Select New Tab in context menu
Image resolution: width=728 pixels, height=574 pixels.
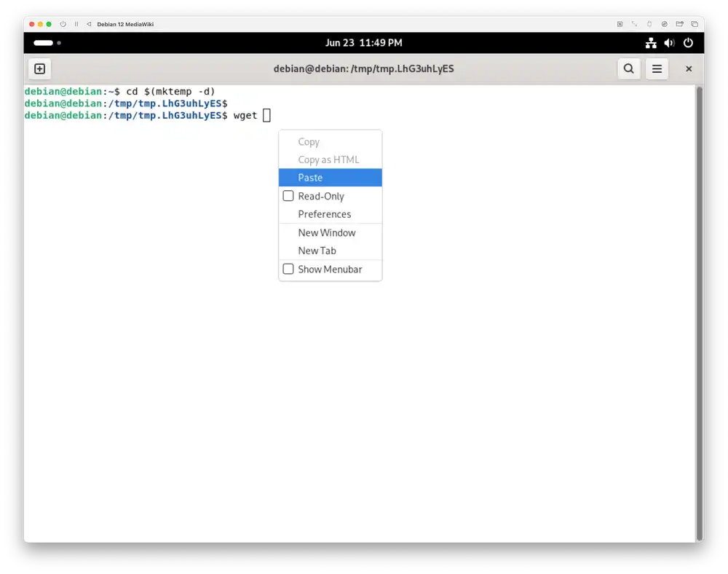point(330,251)
